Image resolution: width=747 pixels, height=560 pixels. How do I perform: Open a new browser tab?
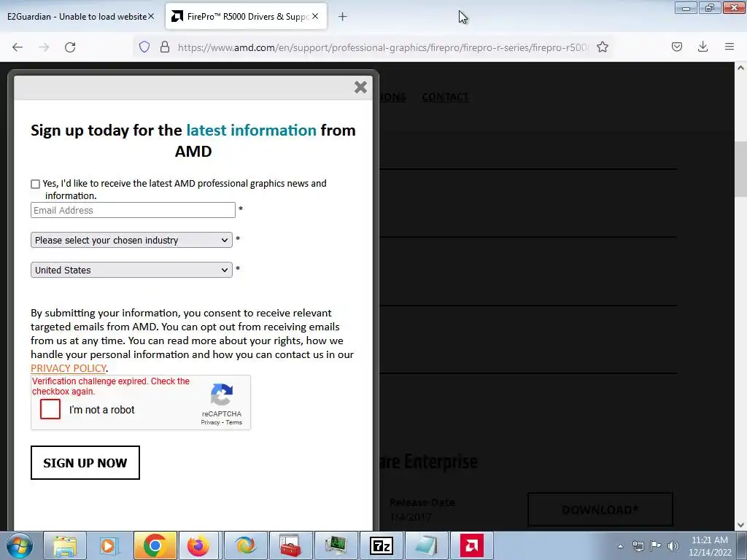[343, 17]
